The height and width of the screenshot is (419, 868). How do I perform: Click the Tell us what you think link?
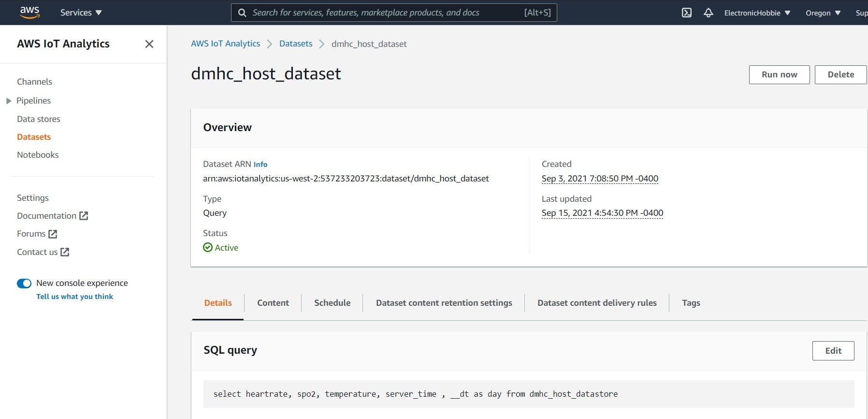pos(75,297)
